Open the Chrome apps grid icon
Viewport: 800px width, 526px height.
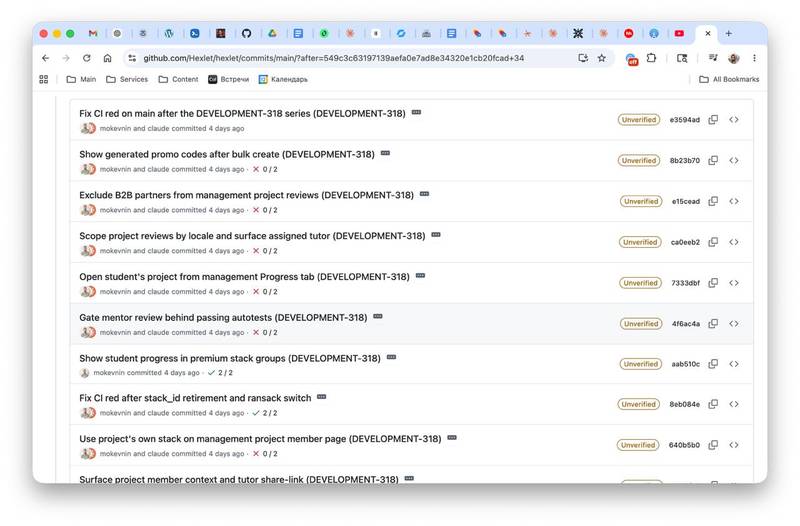[44, 79]
